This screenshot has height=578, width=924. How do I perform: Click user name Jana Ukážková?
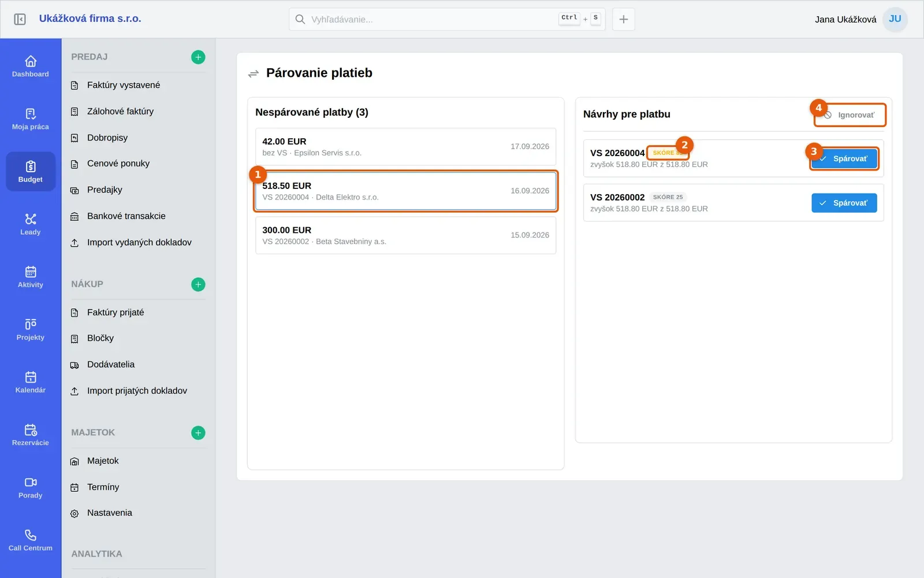[x=845, y=19]
